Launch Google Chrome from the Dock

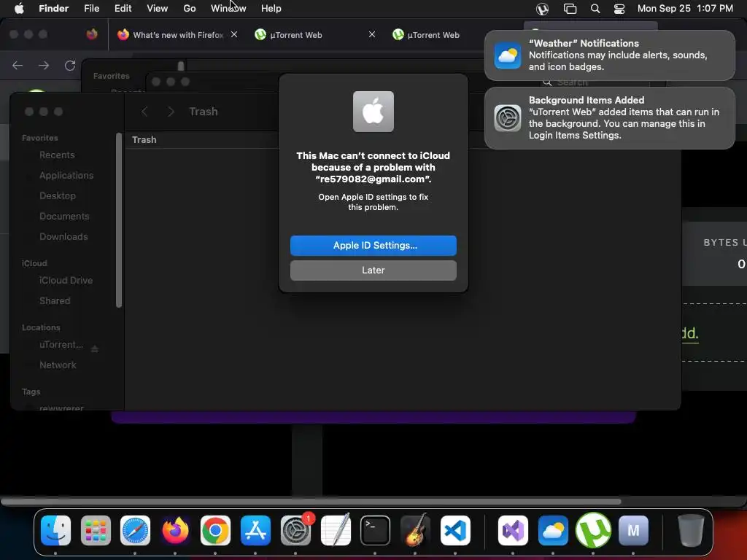[x=215, y=530]
